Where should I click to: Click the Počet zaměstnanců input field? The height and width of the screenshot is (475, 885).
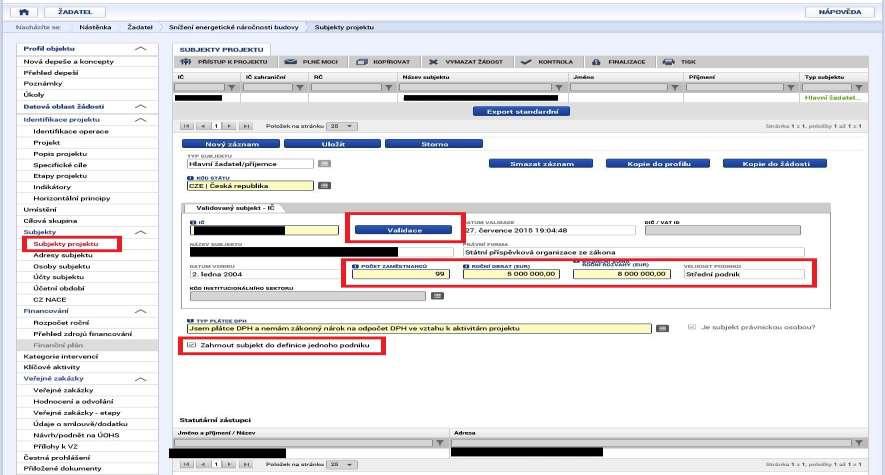pos(400,274)
